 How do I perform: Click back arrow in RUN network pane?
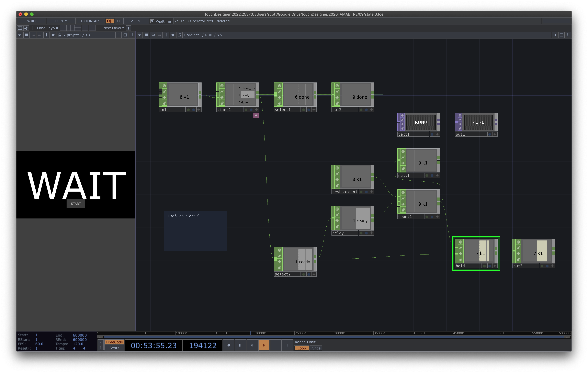(153, 35)
